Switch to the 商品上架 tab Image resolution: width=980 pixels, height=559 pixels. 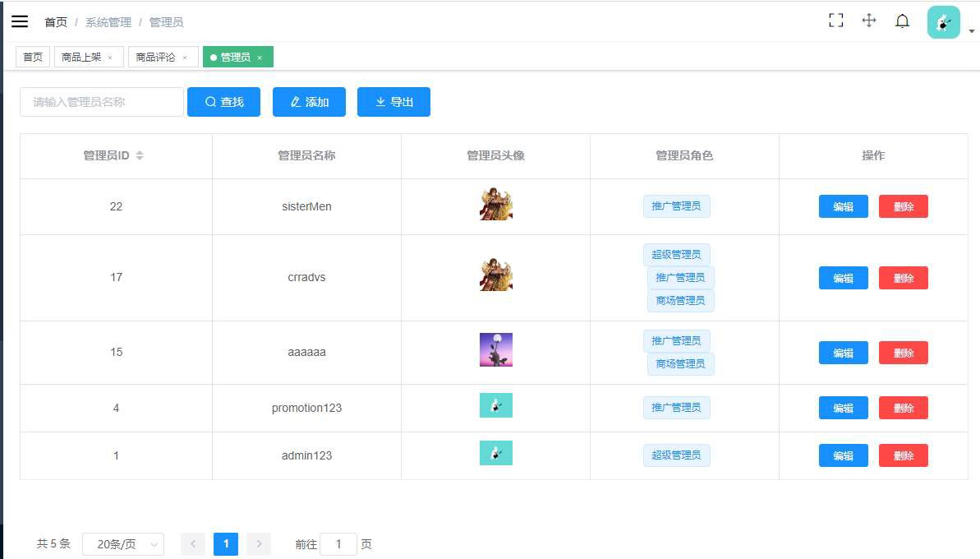[x=81, y=57]
